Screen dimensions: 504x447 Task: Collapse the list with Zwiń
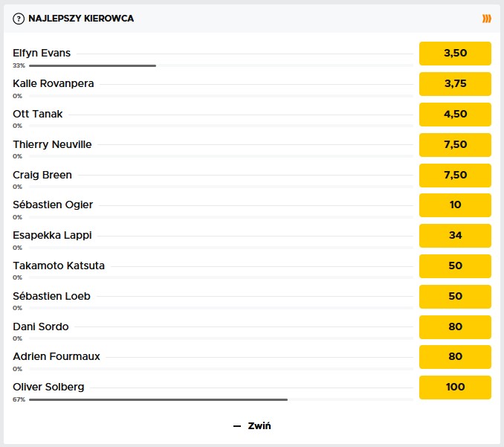coord(252,426)
